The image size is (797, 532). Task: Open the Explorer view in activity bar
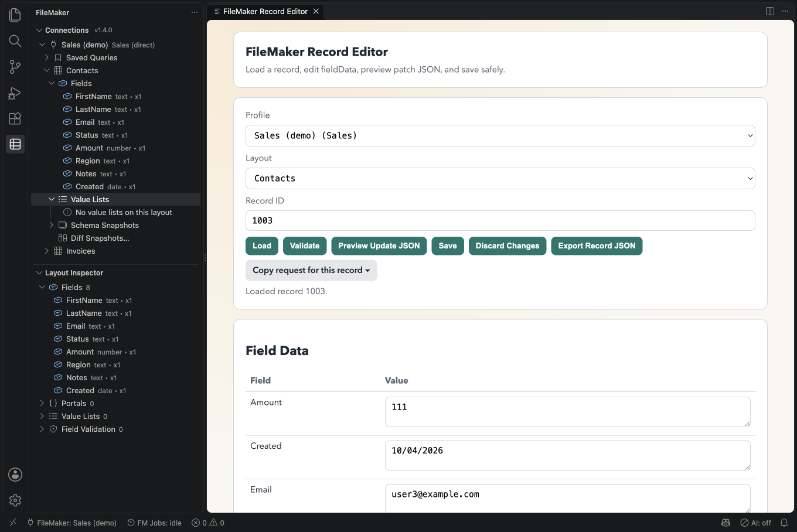coord(15,15)
